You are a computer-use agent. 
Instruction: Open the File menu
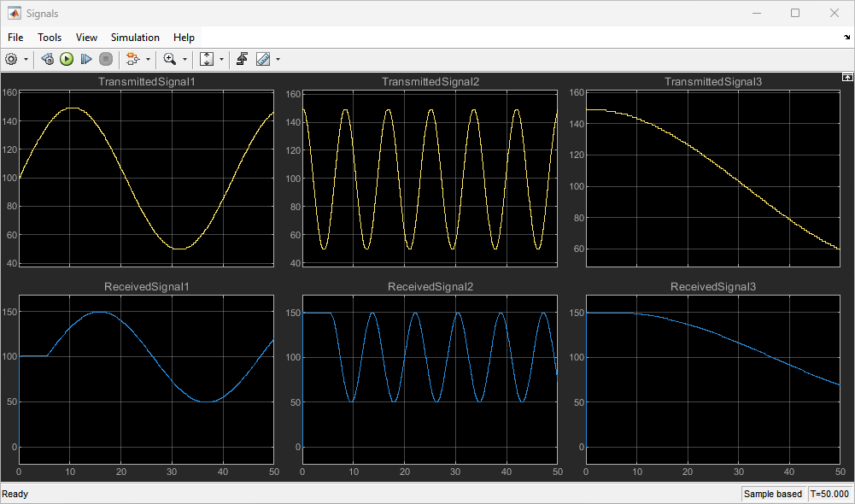point(15,38)
